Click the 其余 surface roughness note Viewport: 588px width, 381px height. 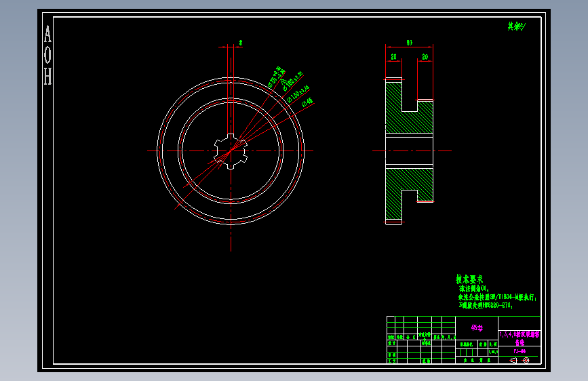point(516,26)
